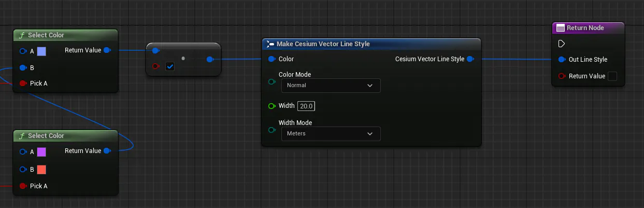Click the blue output pin on the small select node

(x=210, y=60)
